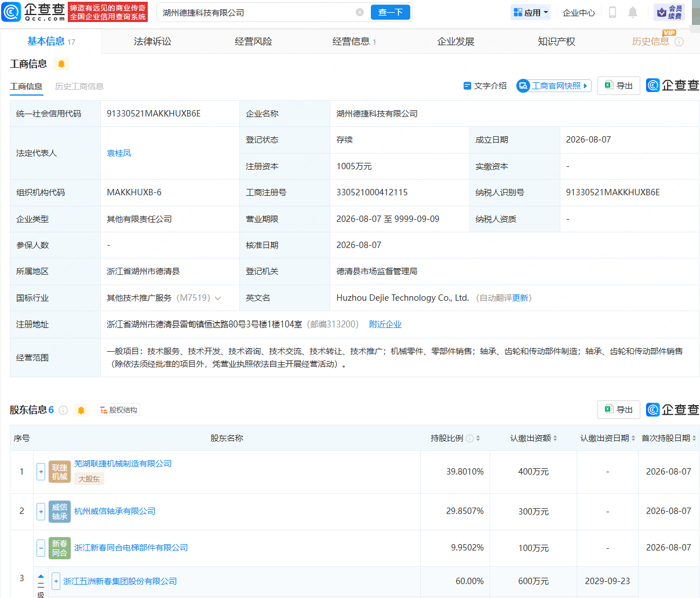
Task: Click the Qcc.com logo
Action: tap(34, 12)
